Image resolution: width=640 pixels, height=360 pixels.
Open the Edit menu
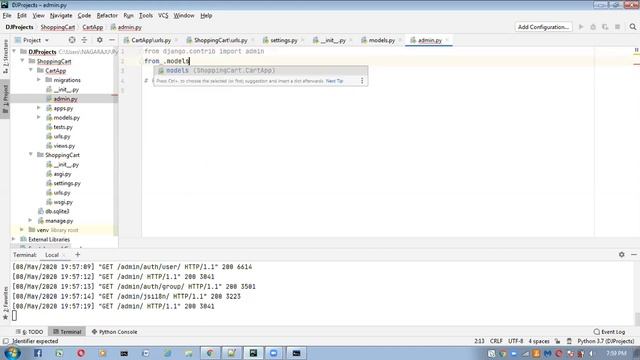[22, 16]
